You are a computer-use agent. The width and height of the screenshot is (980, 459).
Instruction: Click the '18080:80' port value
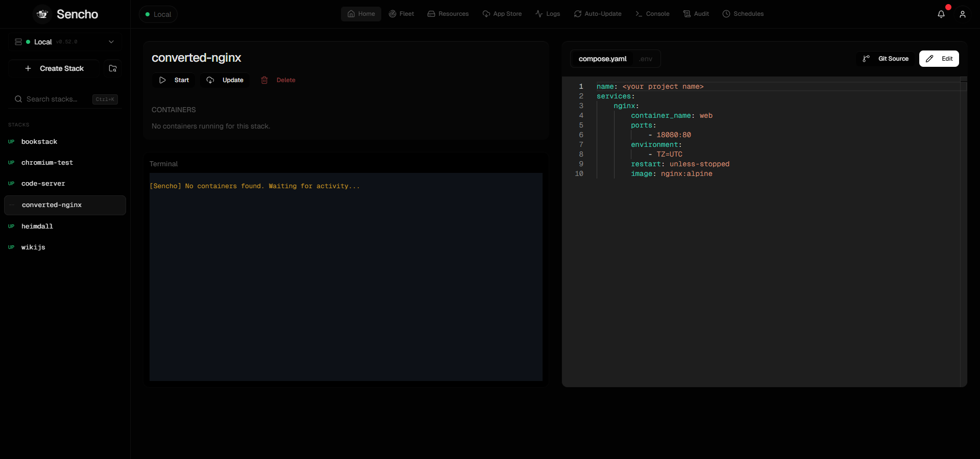click(674, 135)
